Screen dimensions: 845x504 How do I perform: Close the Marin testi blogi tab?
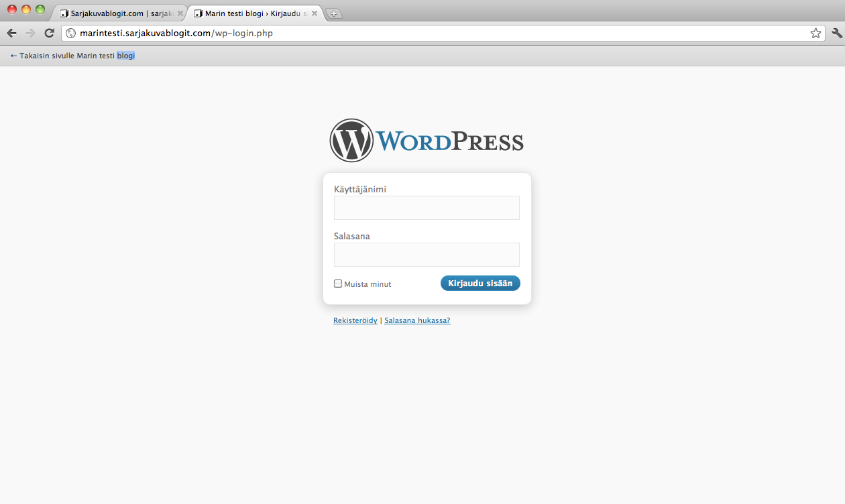point(314,13)
